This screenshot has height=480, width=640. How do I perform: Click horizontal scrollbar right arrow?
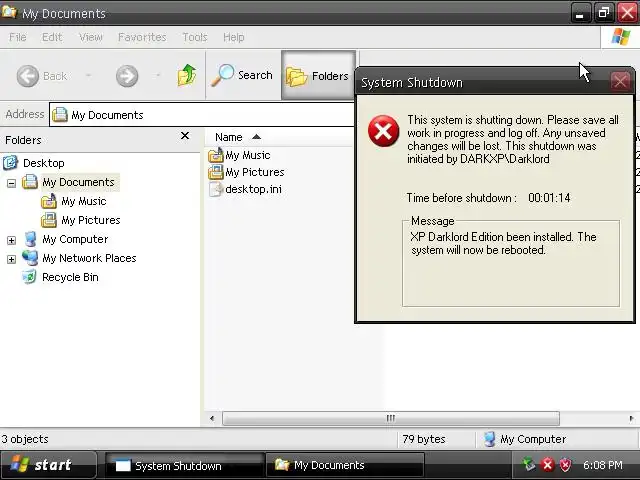coord(631,418)
